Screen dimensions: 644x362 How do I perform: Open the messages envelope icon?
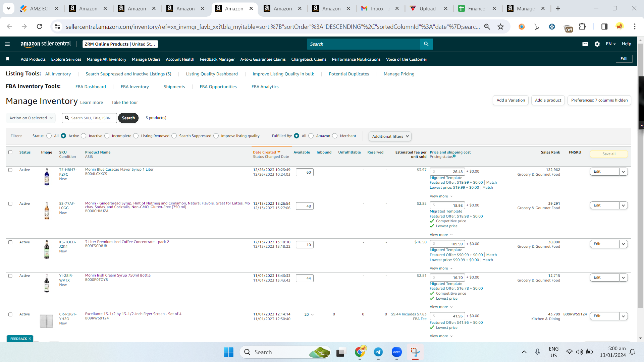(x=585, y=44)
